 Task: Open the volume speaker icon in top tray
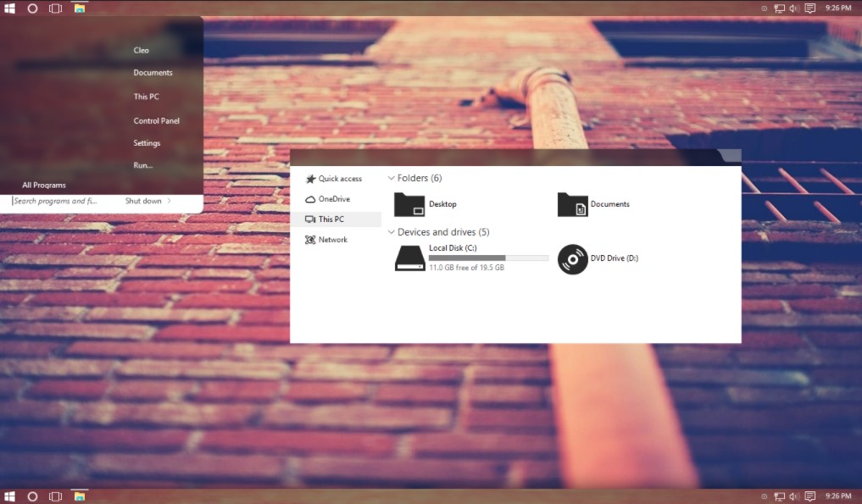(x=794, y=8)
